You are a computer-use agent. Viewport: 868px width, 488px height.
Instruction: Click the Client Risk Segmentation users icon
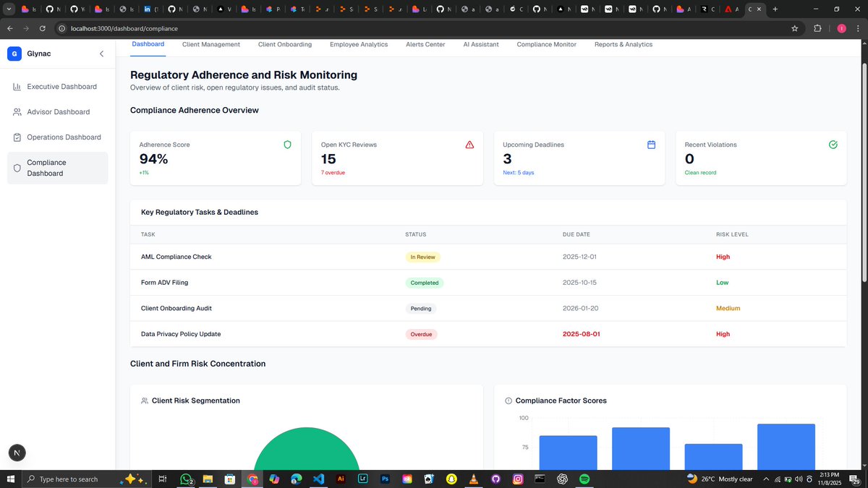click(x=145, y=401)
